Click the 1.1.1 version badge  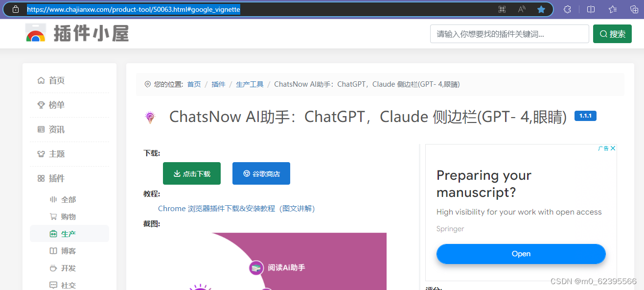point(585,116)
